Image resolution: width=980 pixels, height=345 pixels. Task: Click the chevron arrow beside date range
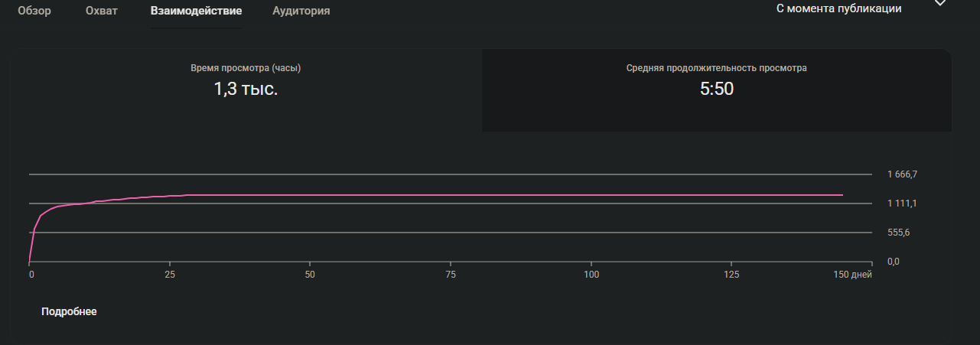click(x=940, y=4)
